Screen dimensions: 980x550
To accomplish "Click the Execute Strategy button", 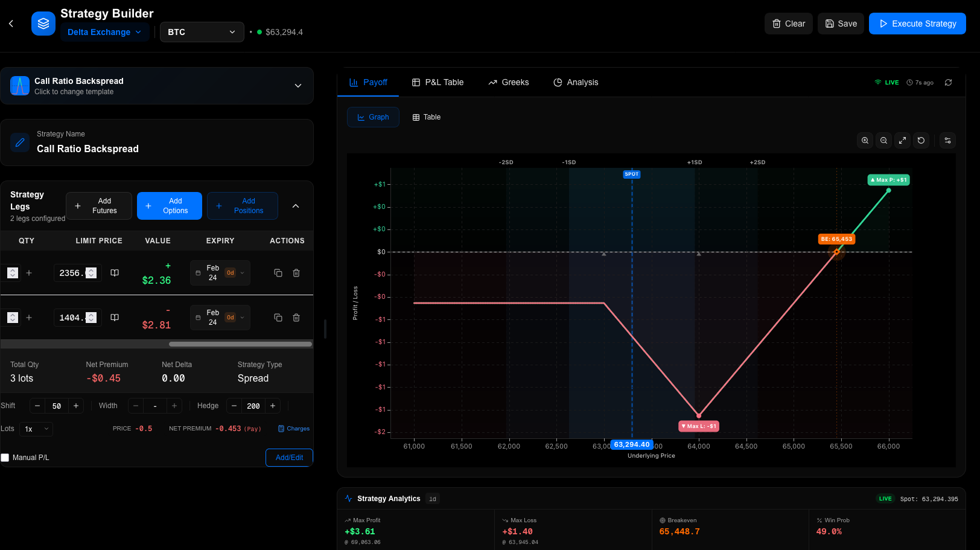I will [x=917, y=24].
